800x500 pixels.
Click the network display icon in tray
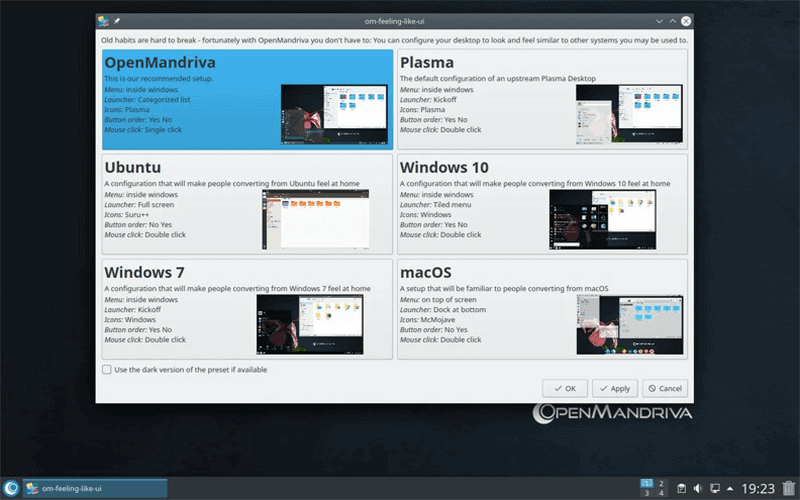coord(715,488)
